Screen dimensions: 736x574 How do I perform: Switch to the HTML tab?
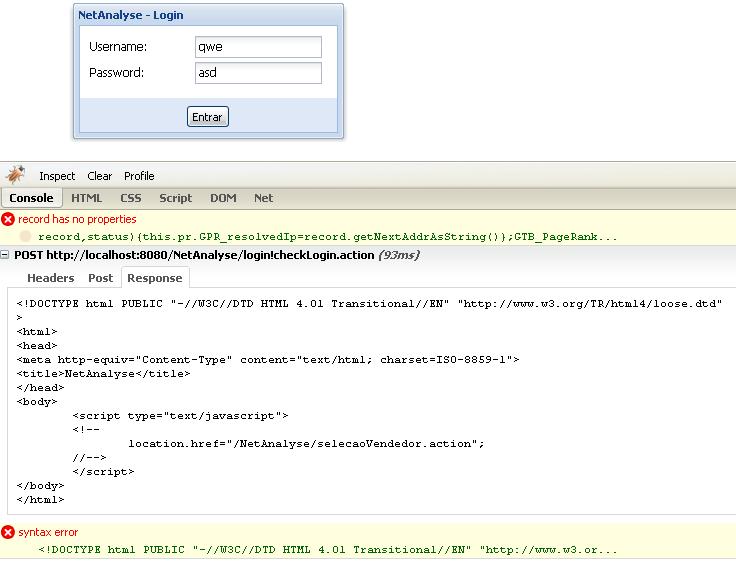click(x=86, y=198)
